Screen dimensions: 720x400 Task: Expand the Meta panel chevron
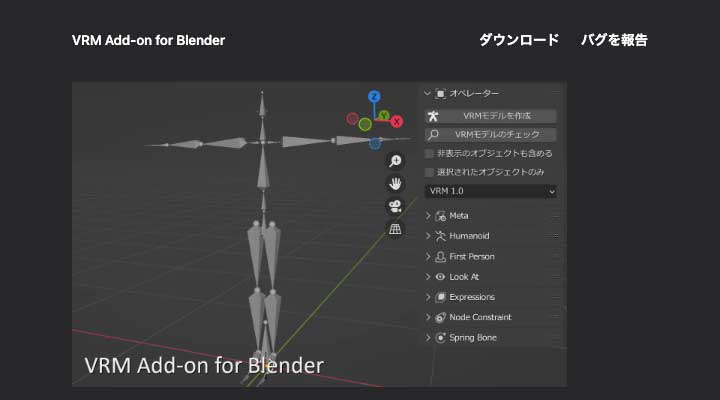[428, 216]
